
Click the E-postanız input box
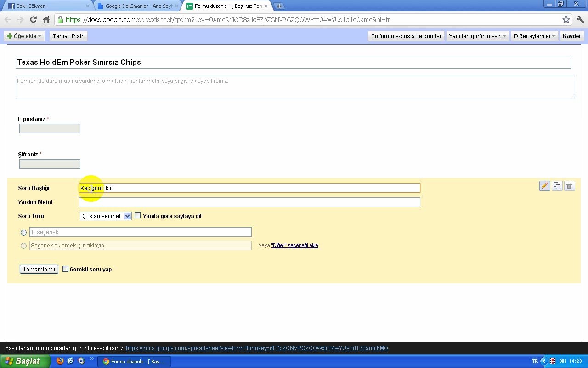50,129
